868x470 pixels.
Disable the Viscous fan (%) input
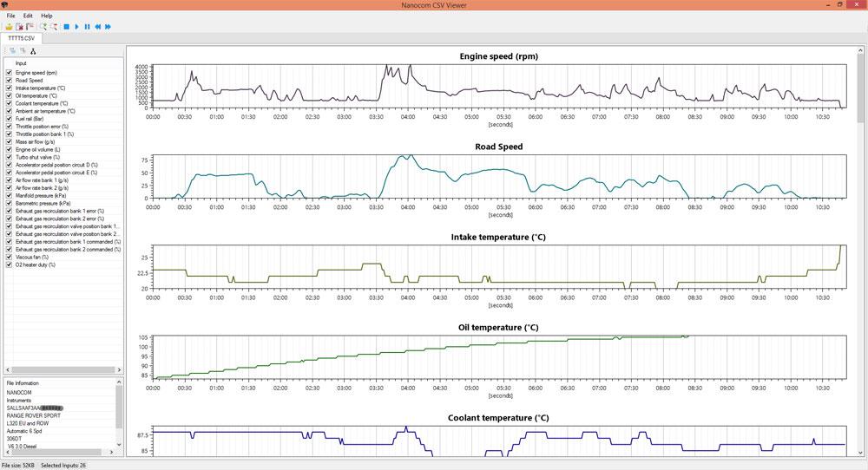pos(10,257)
